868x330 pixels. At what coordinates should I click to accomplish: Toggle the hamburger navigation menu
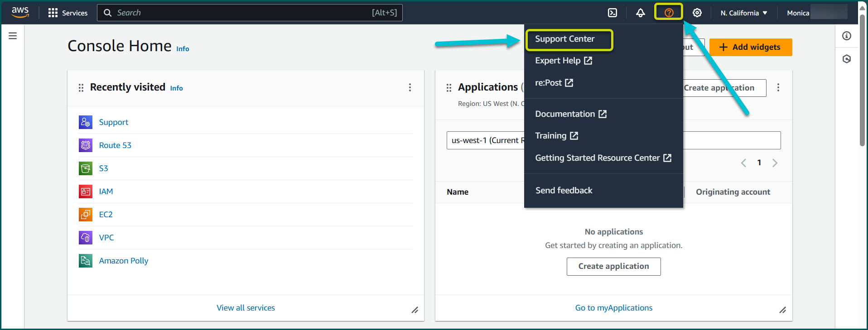[13, 36]
